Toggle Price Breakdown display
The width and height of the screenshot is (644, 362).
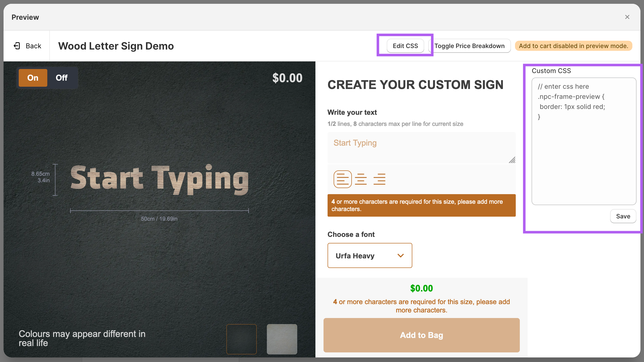469,46
